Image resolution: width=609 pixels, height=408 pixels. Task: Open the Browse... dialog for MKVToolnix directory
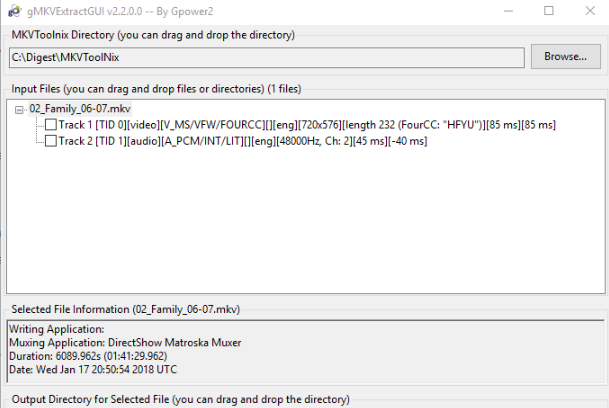(x=566, y=57)
